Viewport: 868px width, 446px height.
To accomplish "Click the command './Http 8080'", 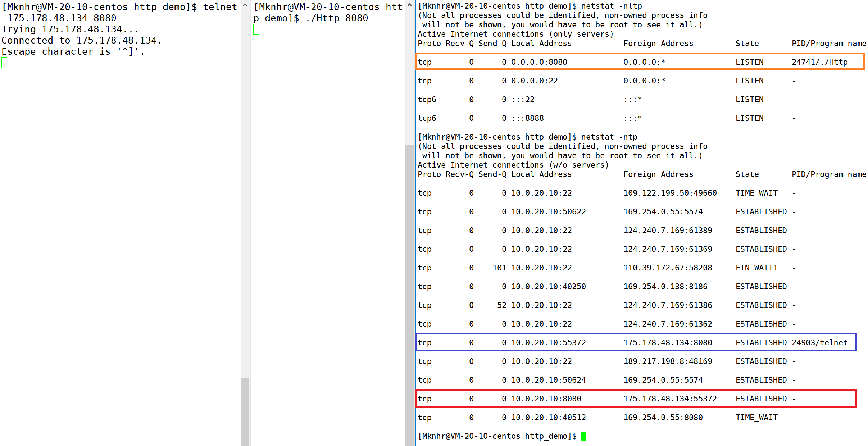I will (x=337, y=18).
